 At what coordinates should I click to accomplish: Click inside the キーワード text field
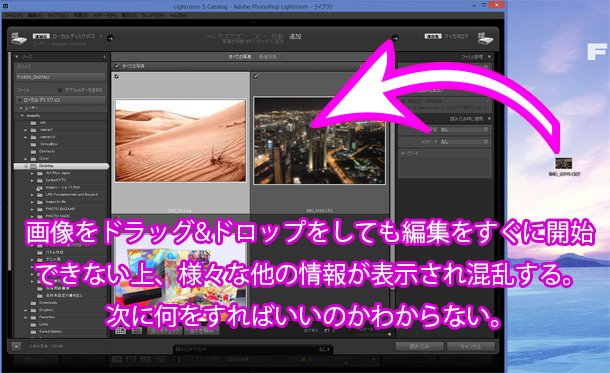click(445, 168)
